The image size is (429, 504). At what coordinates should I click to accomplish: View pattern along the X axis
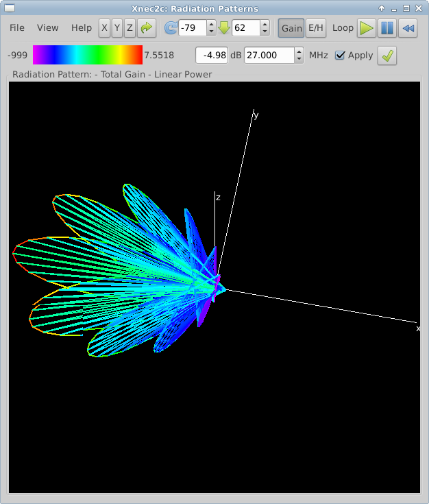click(x=104, y=28)
